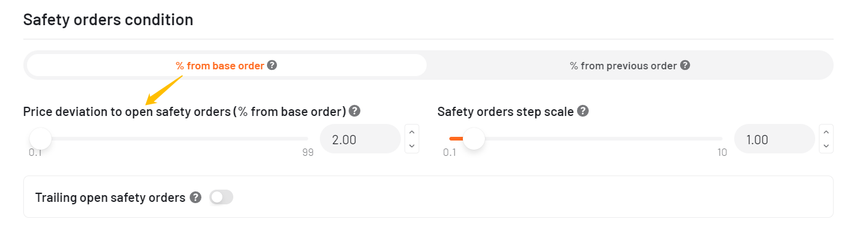
Task: Show help tooltip for Price deviation label
Action: point(354,111)
